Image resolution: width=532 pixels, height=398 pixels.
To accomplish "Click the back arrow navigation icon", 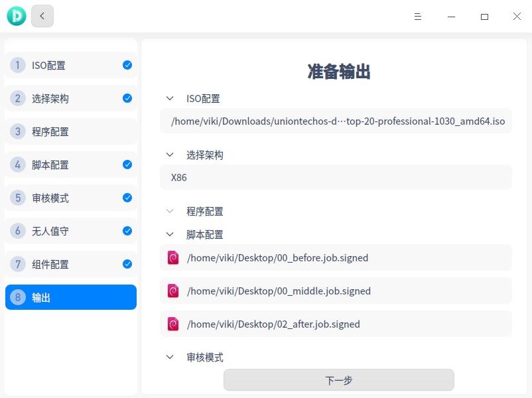I will 42,16.
